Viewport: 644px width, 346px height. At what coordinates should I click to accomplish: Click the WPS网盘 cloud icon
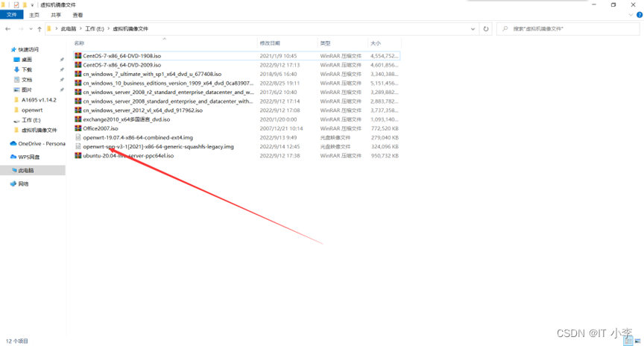click(13, 157)
